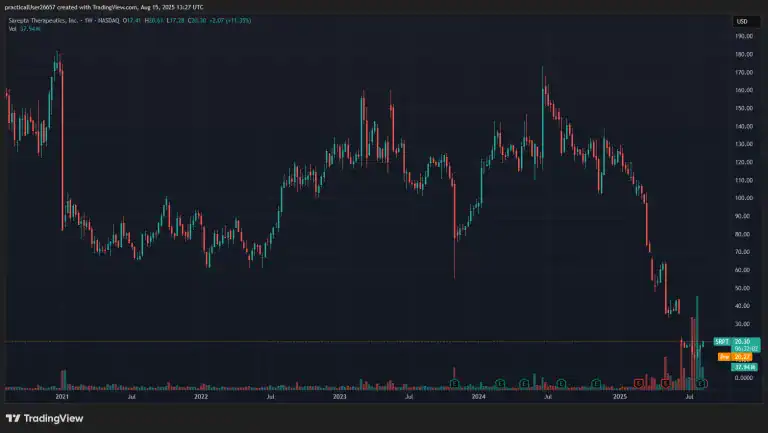The width and height of the screenshot is (768, 433).
Task: Click the 2025 label on time axis
Action: point(619,397)
